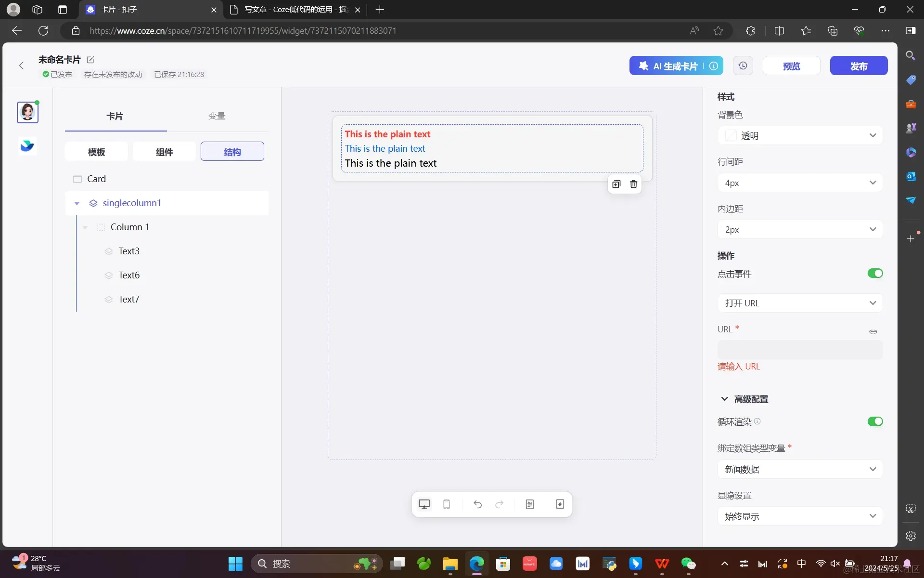This screenshot has width=924, height=578.
Task: Select the 模板 sub-tab
Action: (x=96, y=152)
